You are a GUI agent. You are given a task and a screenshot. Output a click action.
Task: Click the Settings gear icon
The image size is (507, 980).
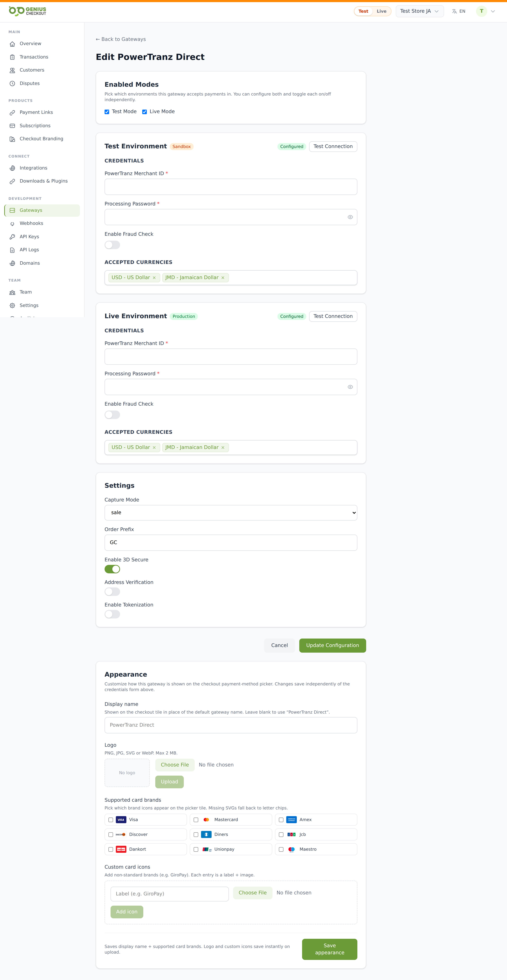(12, 306)
